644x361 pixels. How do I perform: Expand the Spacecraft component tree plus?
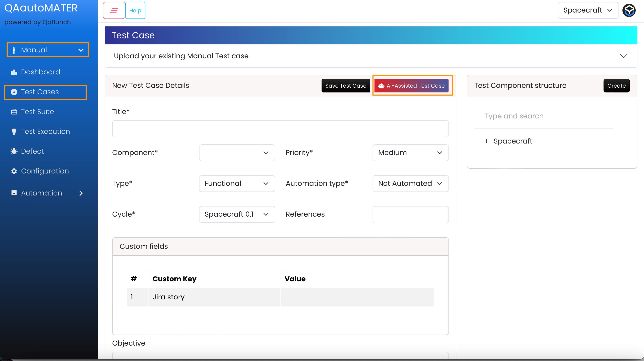(x=486, y=141)
